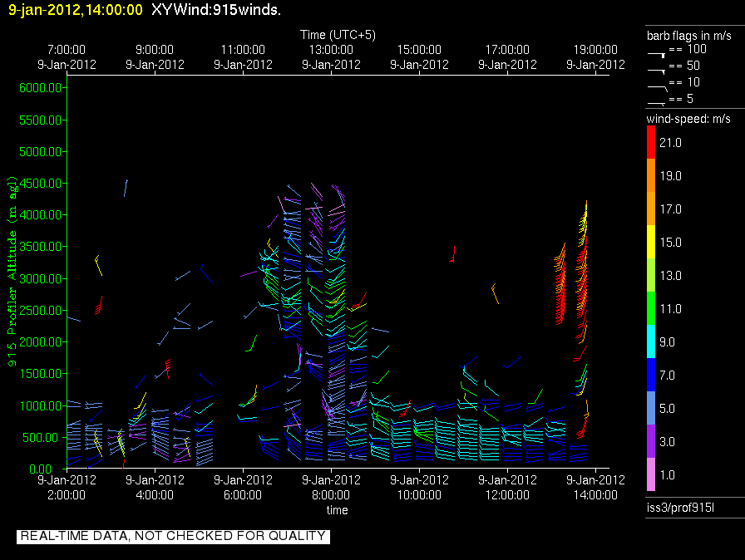
Task: Click the 10 m/s barb flag legend symbol
Action: [658, 88]
